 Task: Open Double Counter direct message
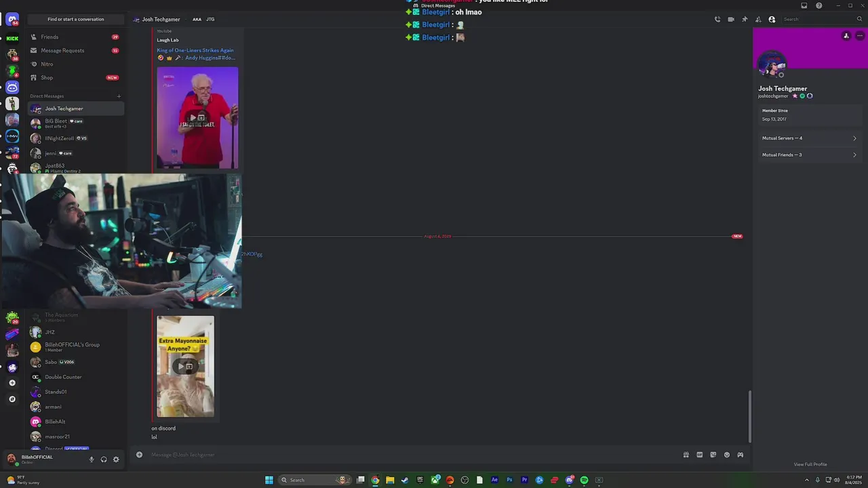[76, 377]
